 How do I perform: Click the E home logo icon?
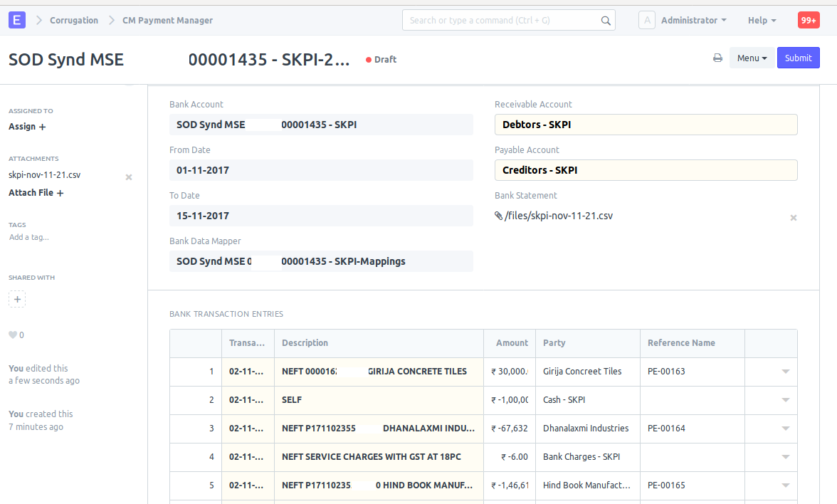coord(17,20)
